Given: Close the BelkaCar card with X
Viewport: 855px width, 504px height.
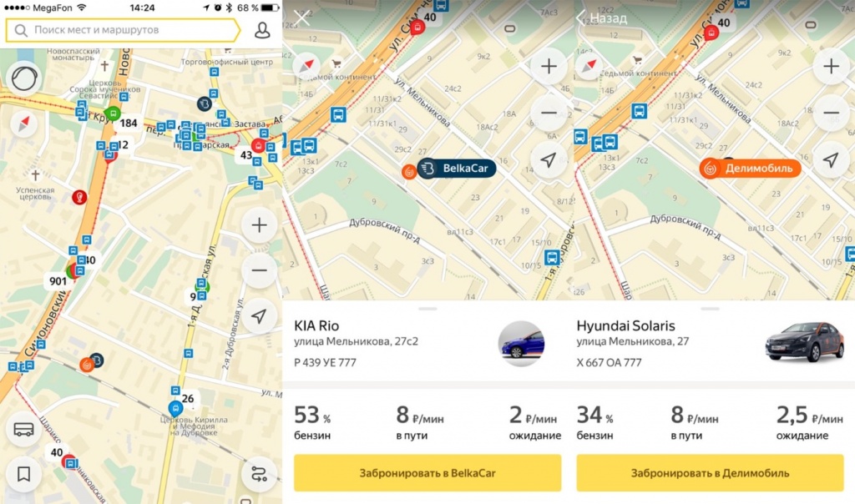Looking at the screenshot, I should click(x=301, y=18).
